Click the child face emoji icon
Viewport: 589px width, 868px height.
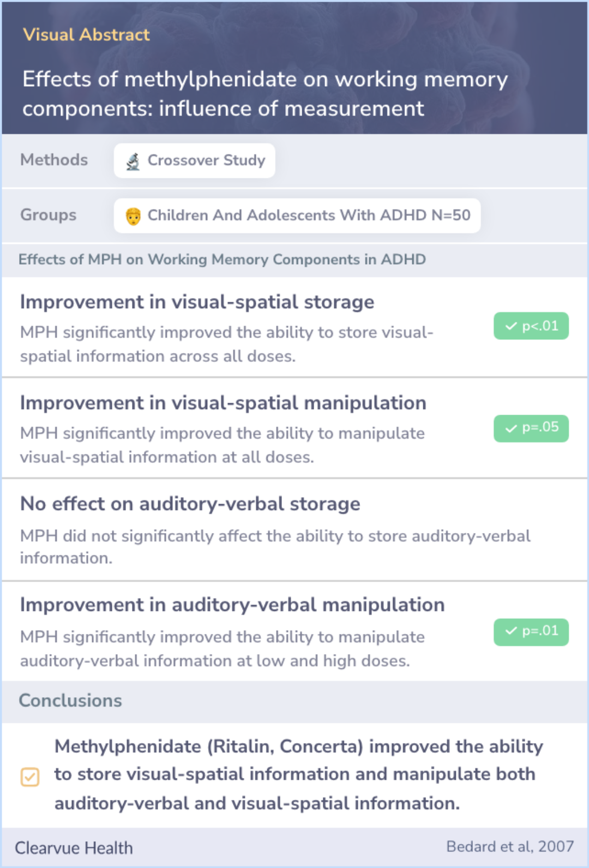133,216
